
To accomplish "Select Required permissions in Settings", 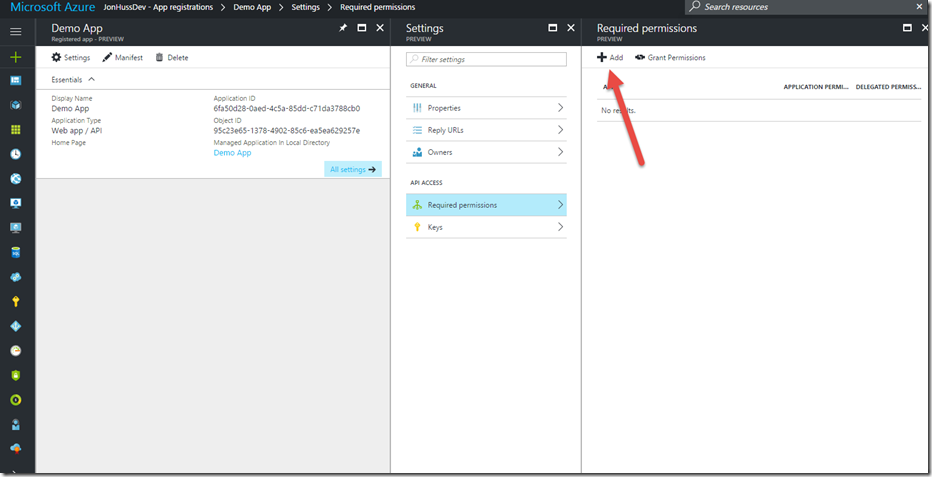I will tap(486, 205).
